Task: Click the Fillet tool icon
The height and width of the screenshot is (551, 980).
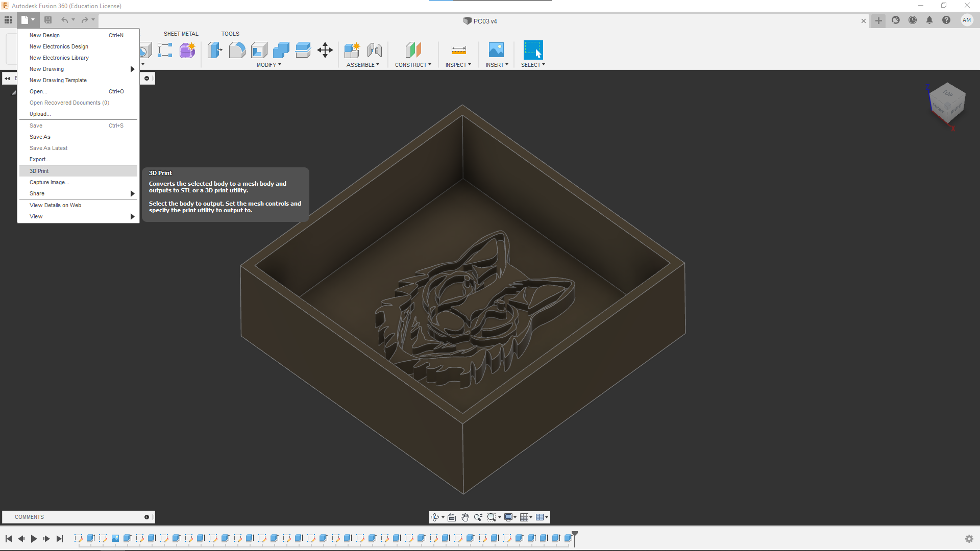Action: (x=237, y=50)
